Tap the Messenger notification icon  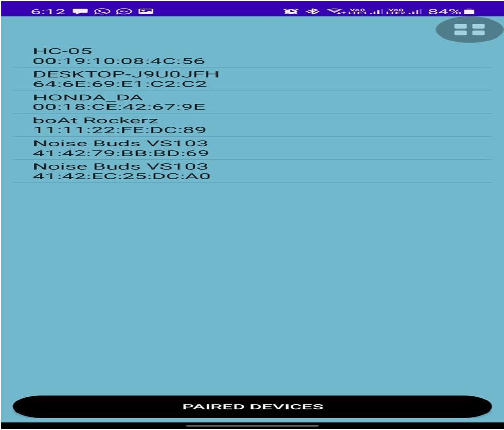pos(124,12)
